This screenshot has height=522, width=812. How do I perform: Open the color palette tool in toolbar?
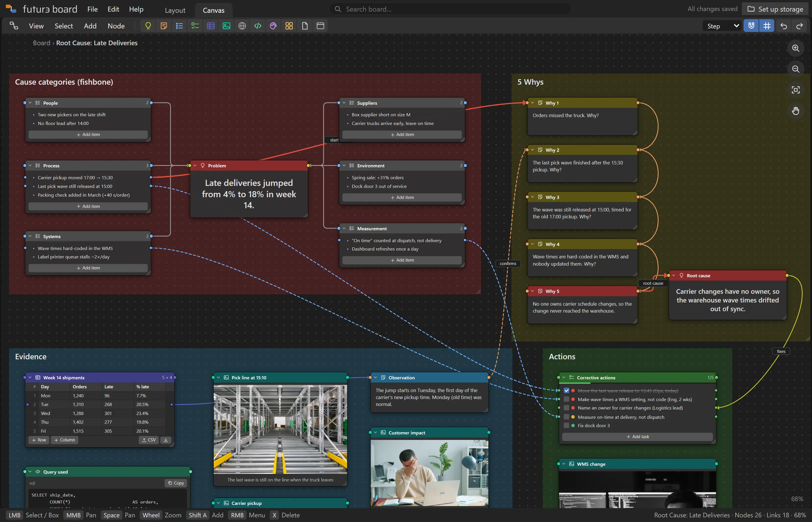point(273,26)
